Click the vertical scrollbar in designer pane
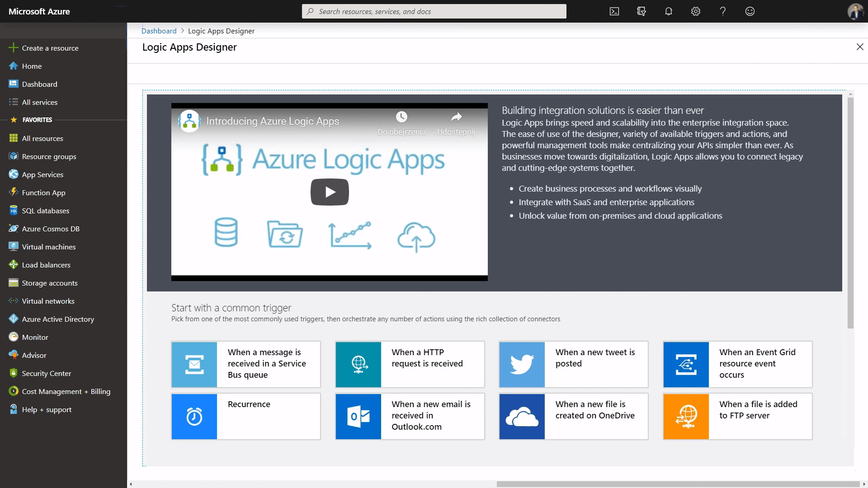 850,212
